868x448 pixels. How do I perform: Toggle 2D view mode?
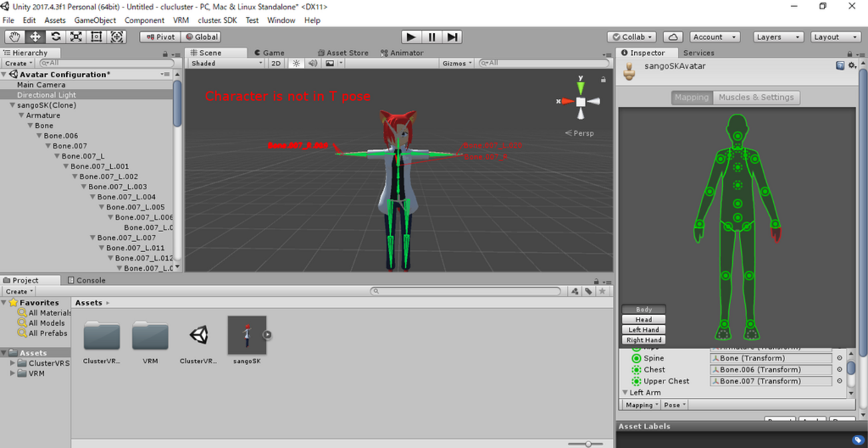pyautogui.click(x=276, y=64)
